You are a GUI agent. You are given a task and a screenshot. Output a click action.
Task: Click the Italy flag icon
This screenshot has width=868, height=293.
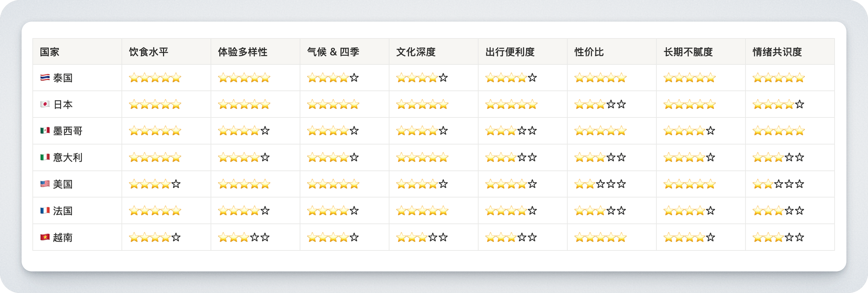coord(45,157)
